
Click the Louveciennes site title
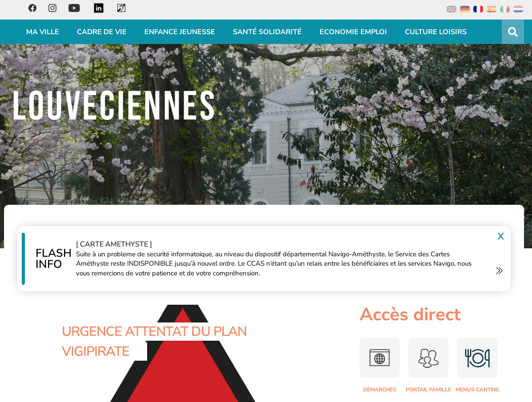114,105
